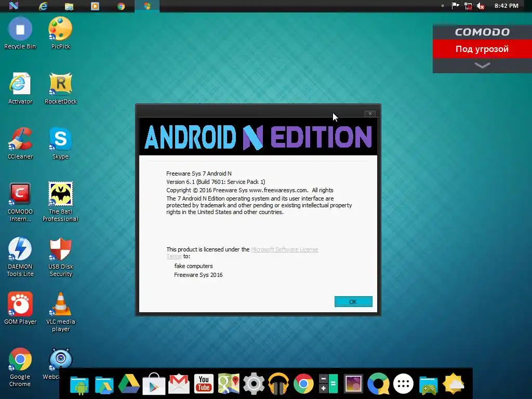Image resolution: width=532 pixels, height=399 pixels.
Task: Launch Skype from the desktop
Action: point(60,143)
